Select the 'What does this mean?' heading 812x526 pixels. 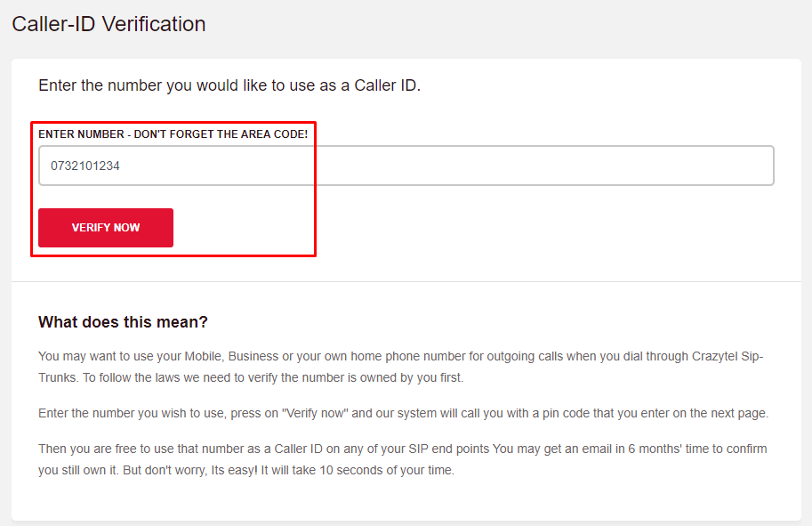coord(123,322)
